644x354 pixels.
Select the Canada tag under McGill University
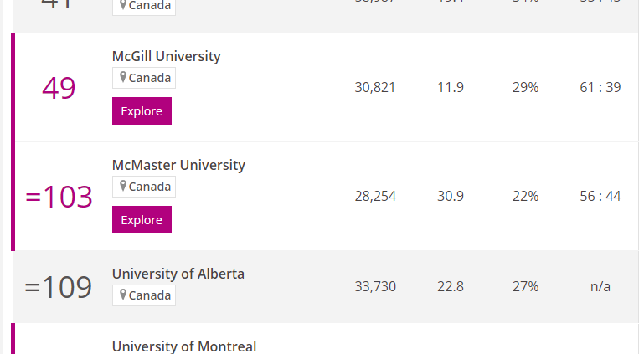(x=144, y=78)
